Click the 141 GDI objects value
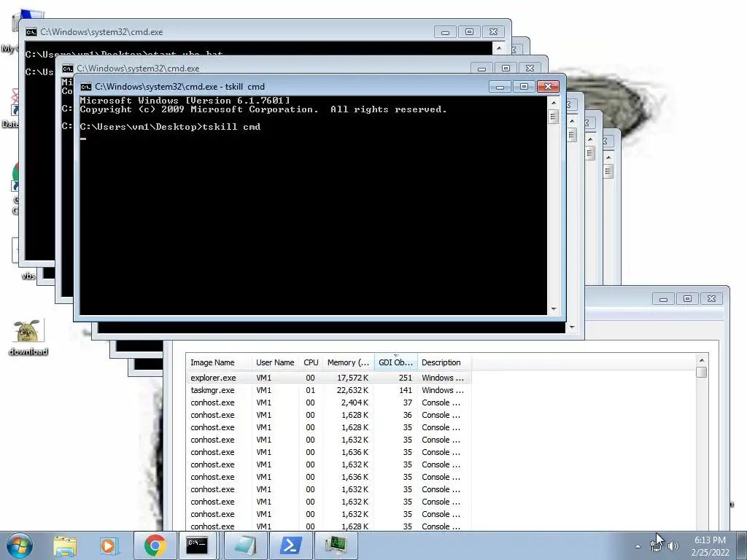 [406, 390]
